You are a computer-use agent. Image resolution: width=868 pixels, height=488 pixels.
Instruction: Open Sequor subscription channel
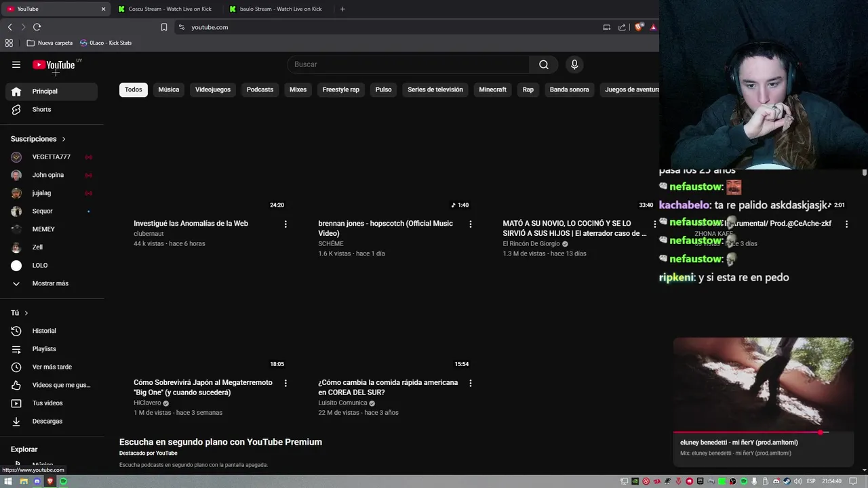coord(52,211)
